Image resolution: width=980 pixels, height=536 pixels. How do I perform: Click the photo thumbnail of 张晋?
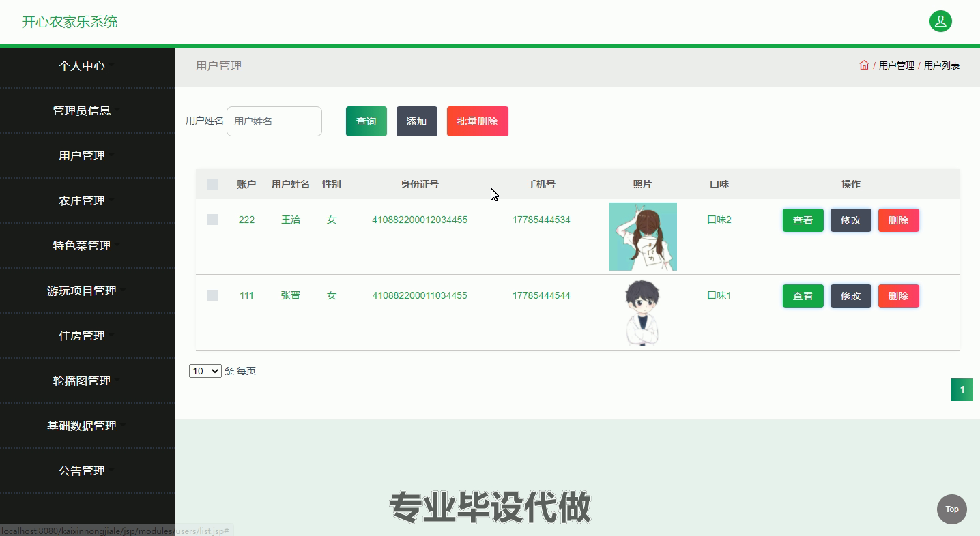click(643, 312)
